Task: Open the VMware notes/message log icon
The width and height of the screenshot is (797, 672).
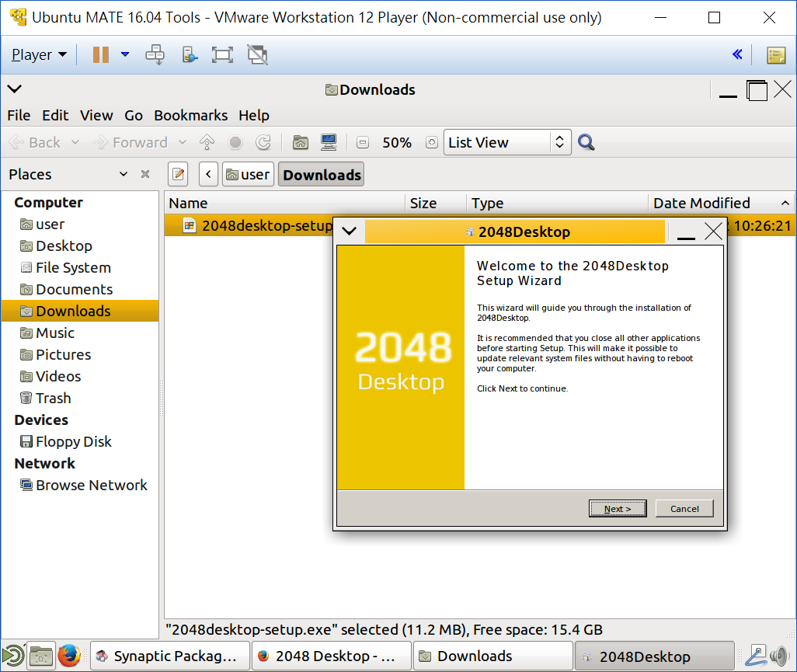Action: point(776,55)
